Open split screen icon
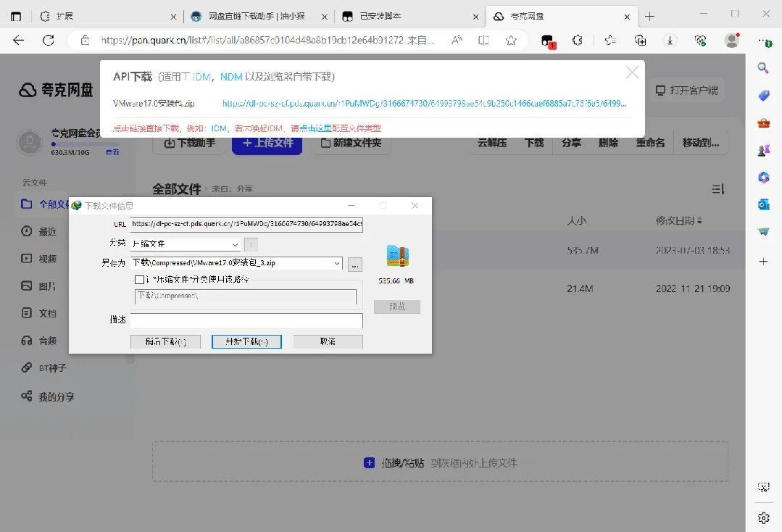 click(483, 41)
